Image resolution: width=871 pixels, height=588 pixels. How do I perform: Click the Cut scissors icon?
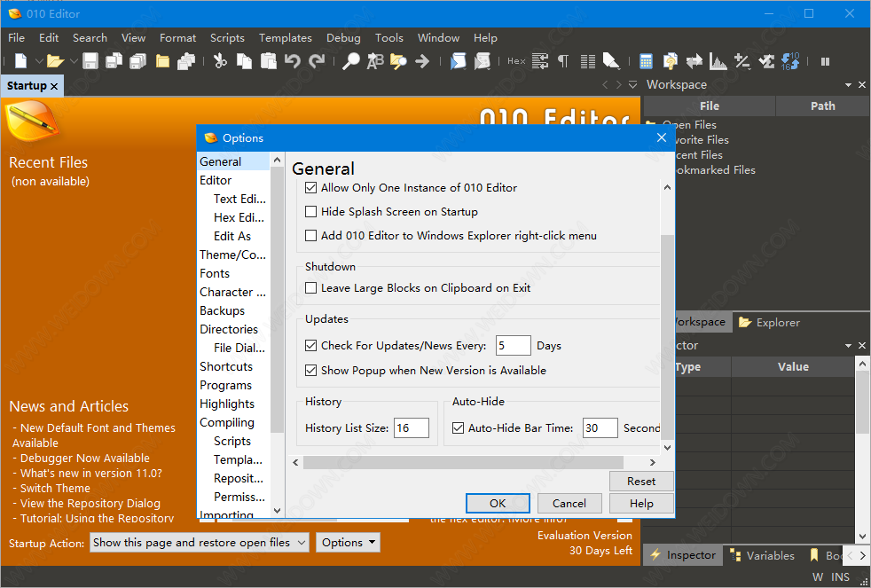coord(220,61)
